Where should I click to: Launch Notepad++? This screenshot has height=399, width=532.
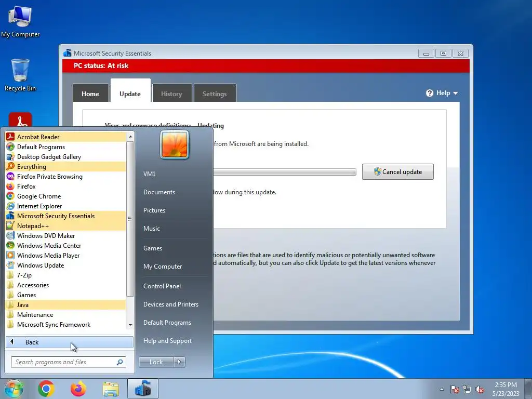click(x=66, y=225)
